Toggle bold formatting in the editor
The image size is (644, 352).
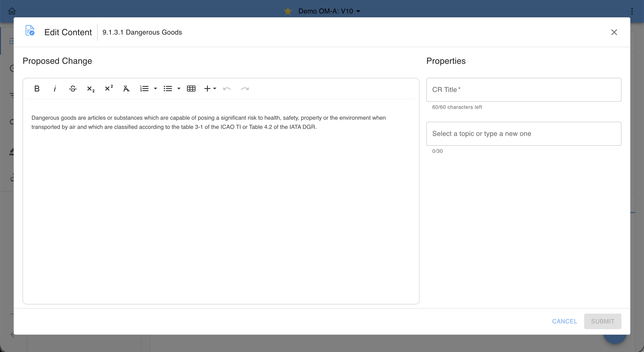(x=37, y=89)
